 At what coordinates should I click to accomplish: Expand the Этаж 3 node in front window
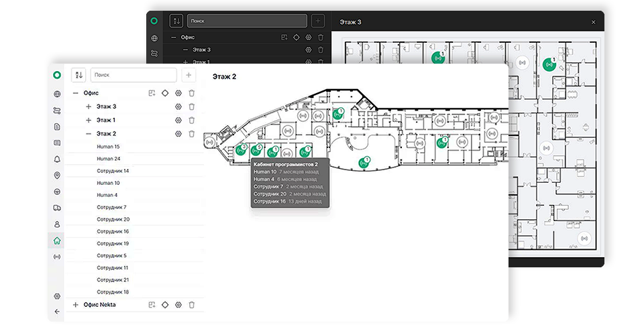89,107
